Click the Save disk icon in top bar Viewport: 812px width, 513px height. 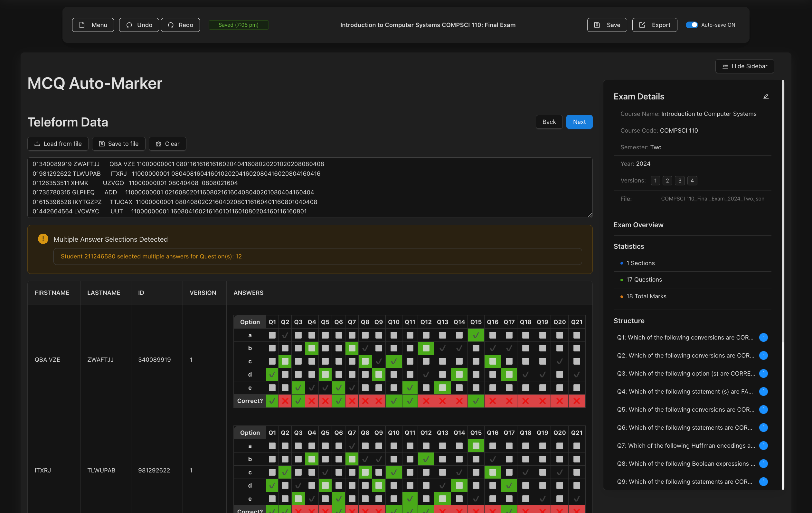pos(597,25)
